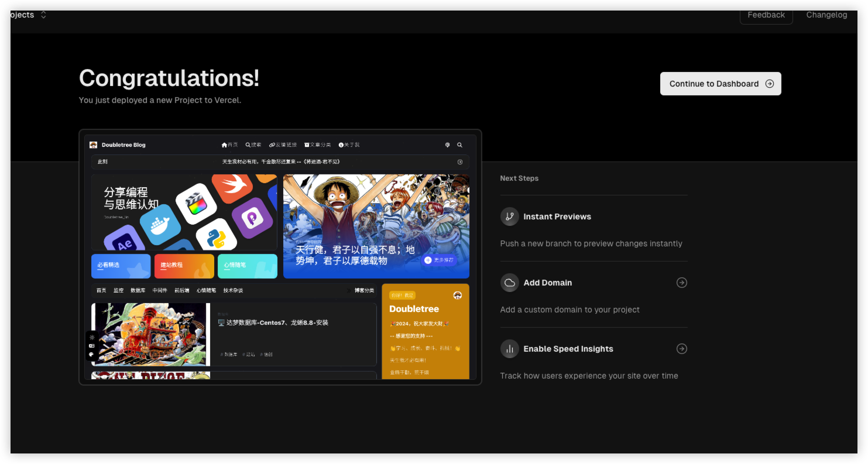Screen dimensions: 868x464
Task: Click the blue "必看精选" card in preview
Action: [121, 266]
